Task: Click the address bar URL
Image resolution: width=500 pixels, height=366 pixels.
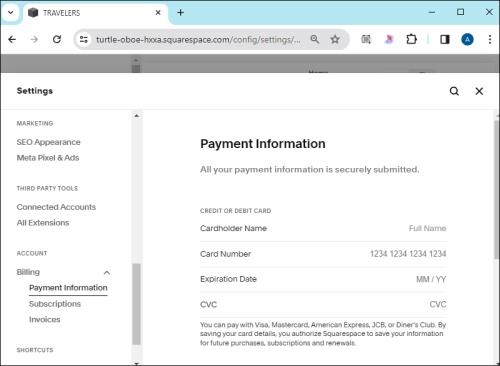Action: tap(198, 40)
